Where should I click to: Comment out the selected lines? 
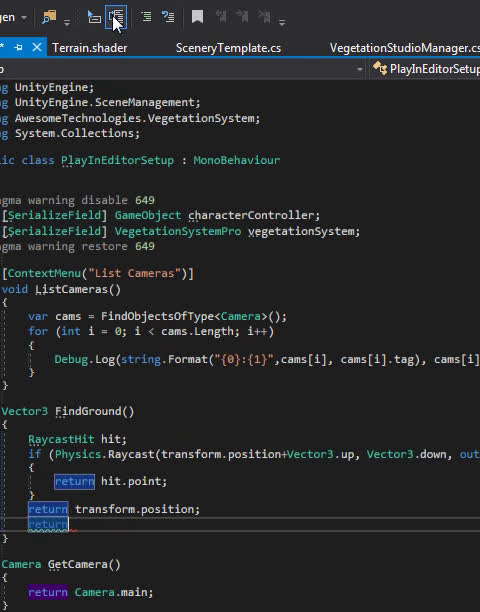(146, 16)
